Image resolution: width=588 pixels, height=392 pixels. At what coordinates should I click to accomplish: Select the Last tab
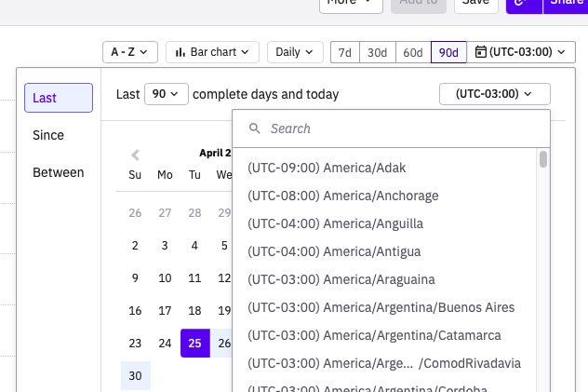point(58,98)
